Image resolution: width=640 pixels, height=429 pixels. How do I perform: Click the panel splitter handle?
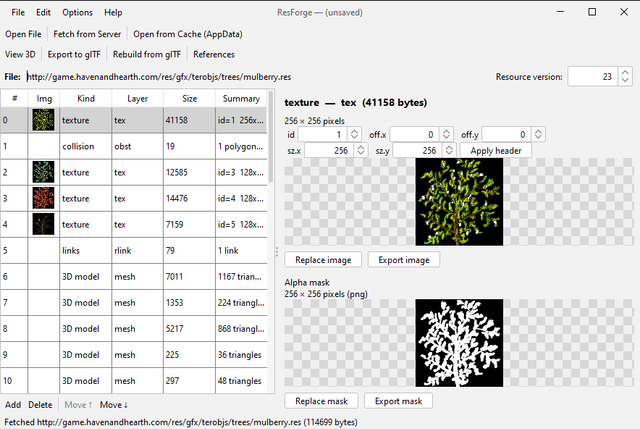[x=277, y=251]
